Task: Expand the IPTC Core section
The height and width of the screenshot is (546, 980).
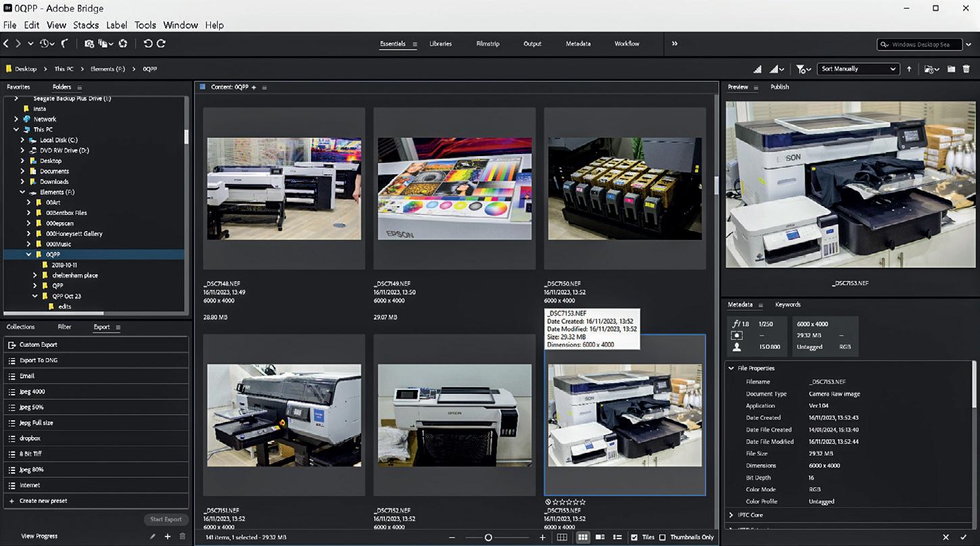Action: (x=731, y=515)
